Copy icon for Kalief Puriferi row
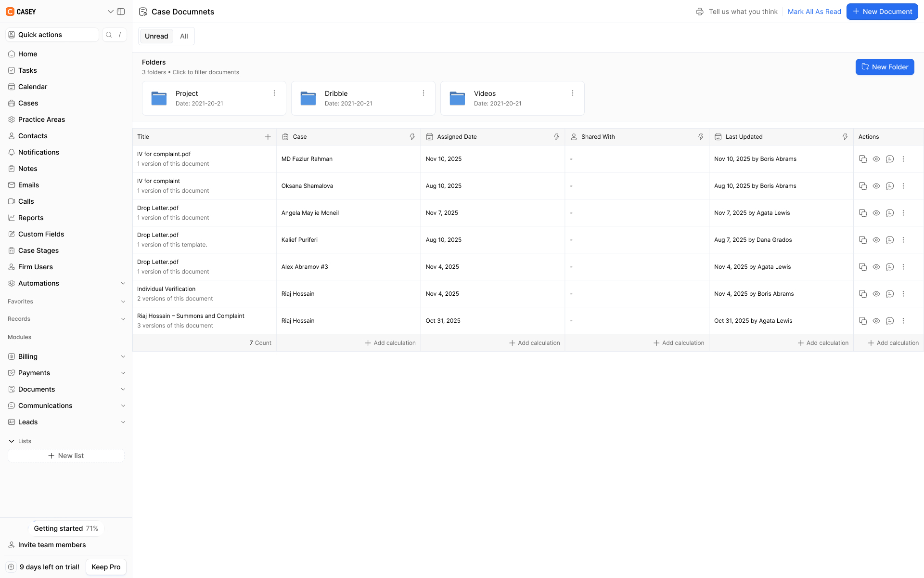 click(x=863, y=240)
